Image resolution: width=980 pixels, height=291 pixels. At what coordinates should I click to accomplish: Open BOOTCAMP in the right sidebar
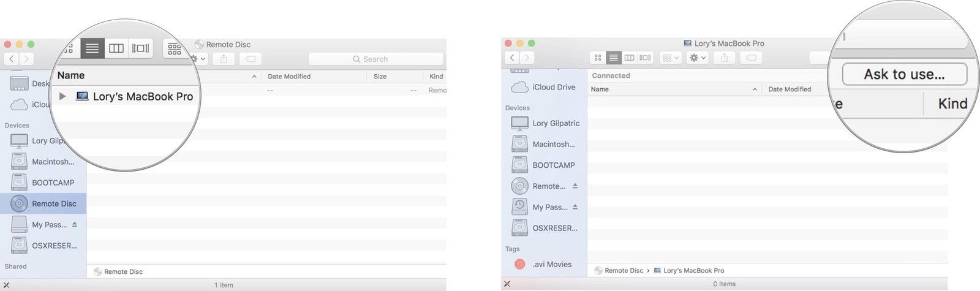tap(553, 165)
